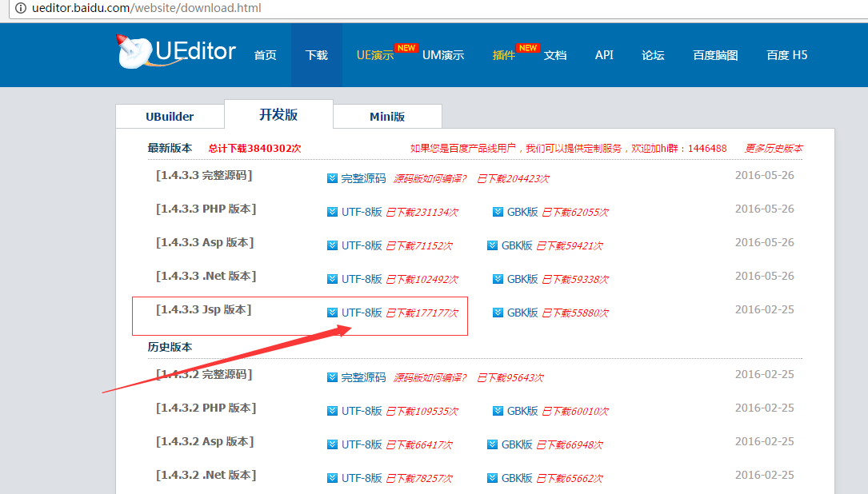Open the UE演示 nav item
The width and height of the screenshot is (868, 494).
(x=374, y=55)
